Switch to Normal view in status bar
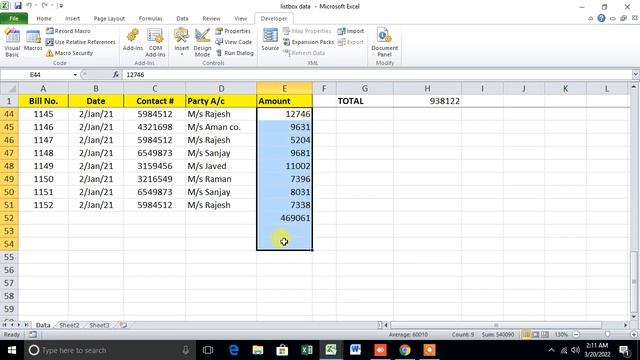The image size is (640, 360). click(x=526, y=335)
